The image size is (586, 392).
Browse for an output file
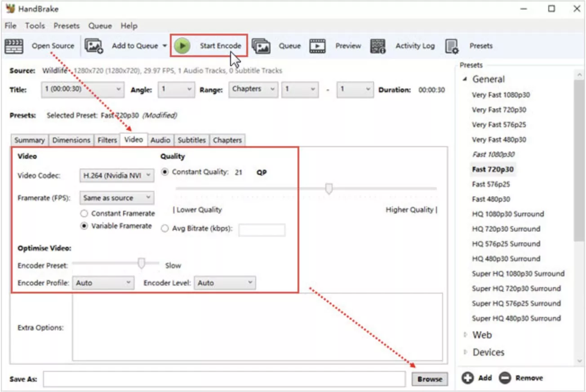[430, 379]
